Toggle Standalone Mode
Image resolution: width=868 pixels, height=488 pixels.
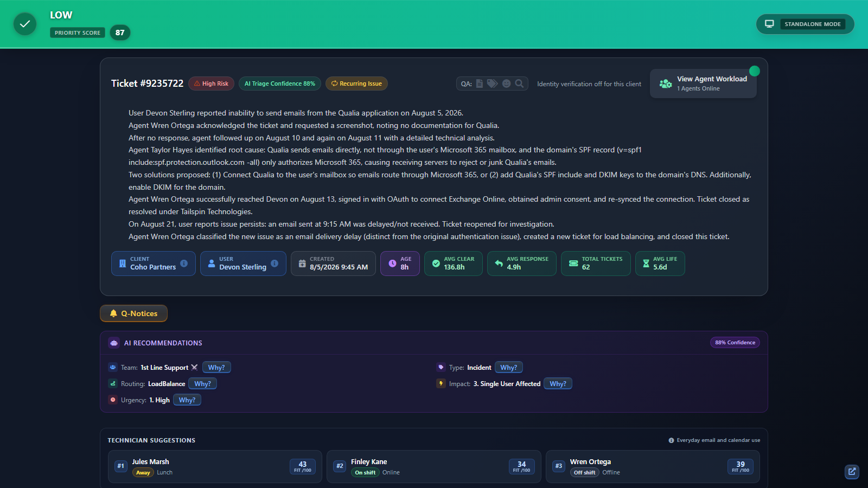[x=805, y=24]
